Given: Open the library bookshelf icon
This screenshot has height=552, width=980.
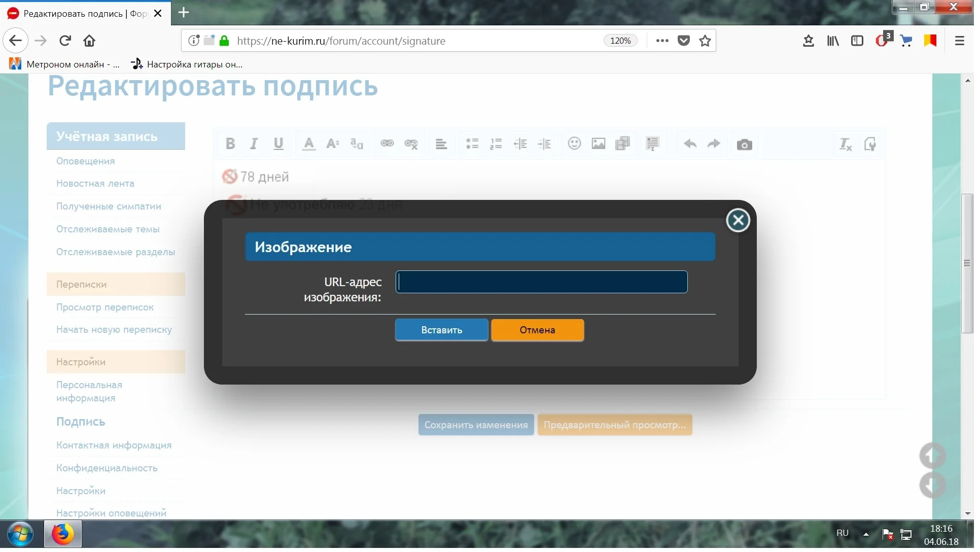Looking at the screenshot, I should pos(833,41).
